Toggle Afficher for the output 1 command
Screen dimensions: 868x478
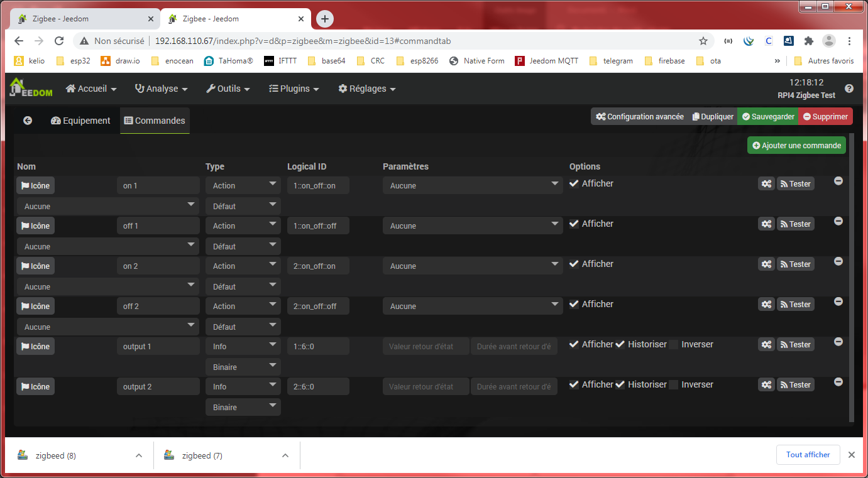click(x=574, y=344)
